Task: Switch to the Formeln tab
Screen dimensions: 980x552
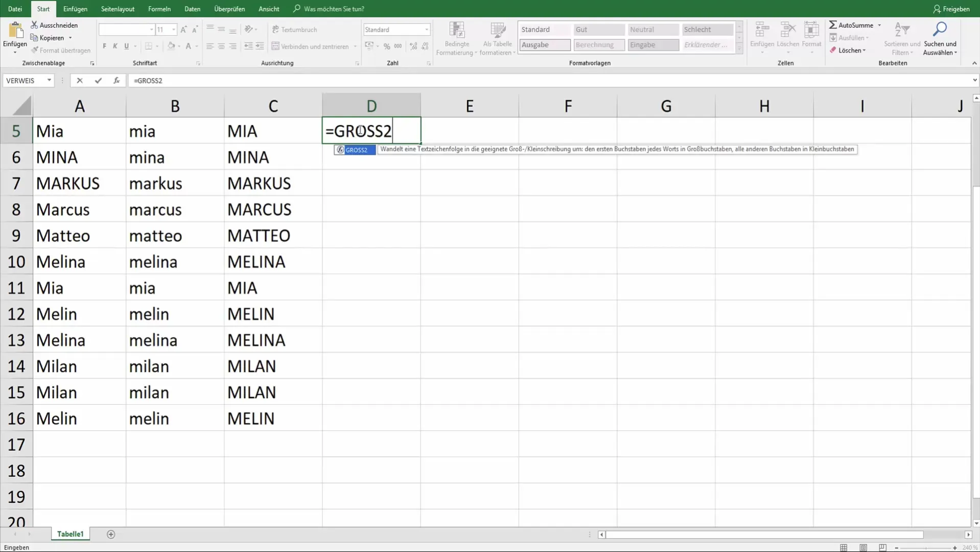Action: [x=159, y=9]
